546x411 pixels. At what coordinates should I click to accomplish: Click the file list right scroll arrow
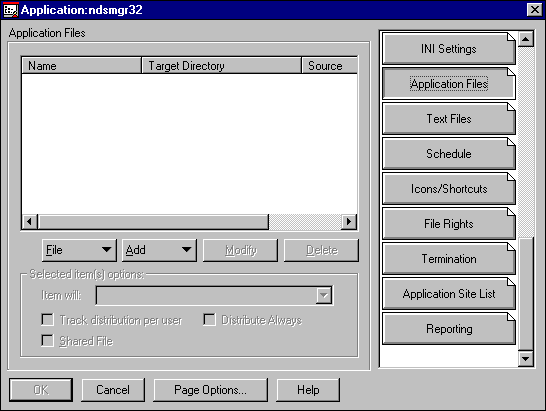coord(349,222)
